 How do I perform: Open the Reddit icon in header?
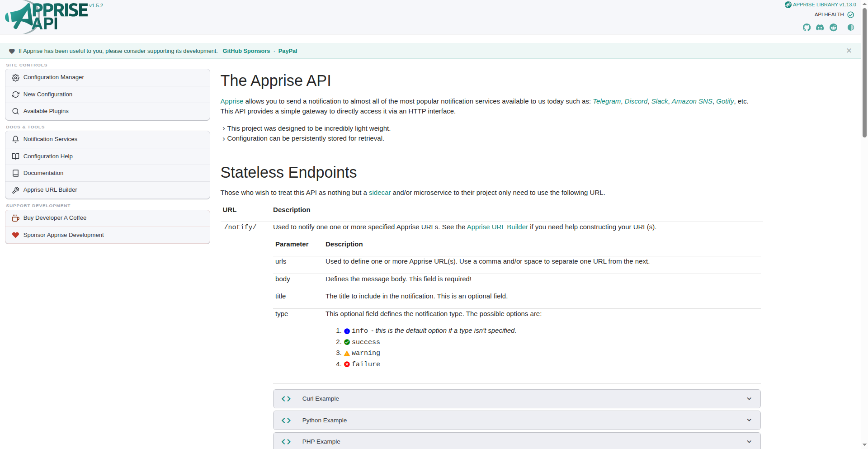833,28
